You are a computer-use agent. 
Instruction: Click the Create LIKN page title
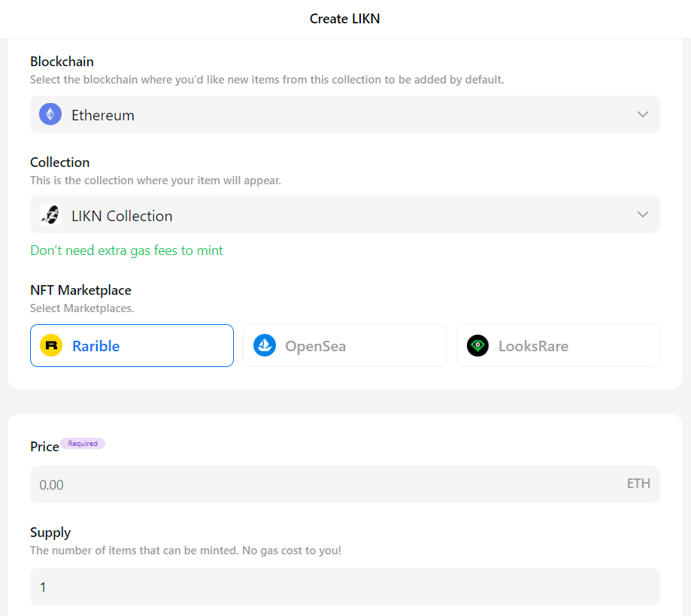tap(344, 19)
